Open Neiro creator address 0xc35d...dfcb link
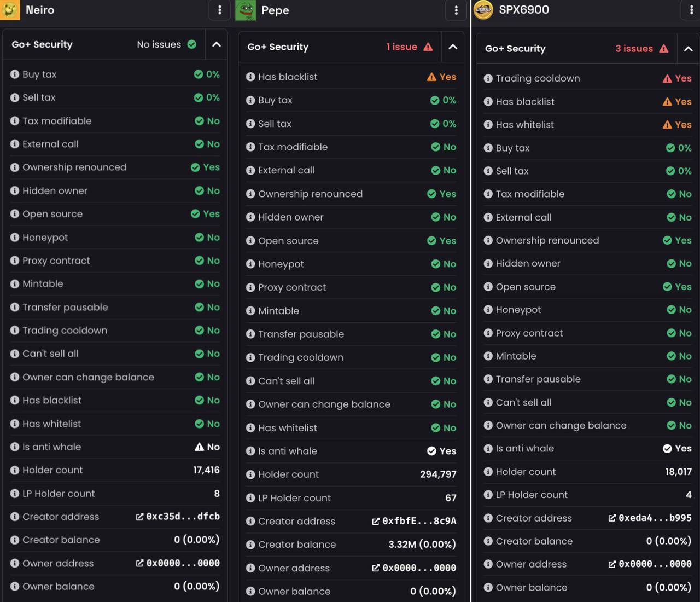 point(178,517)
